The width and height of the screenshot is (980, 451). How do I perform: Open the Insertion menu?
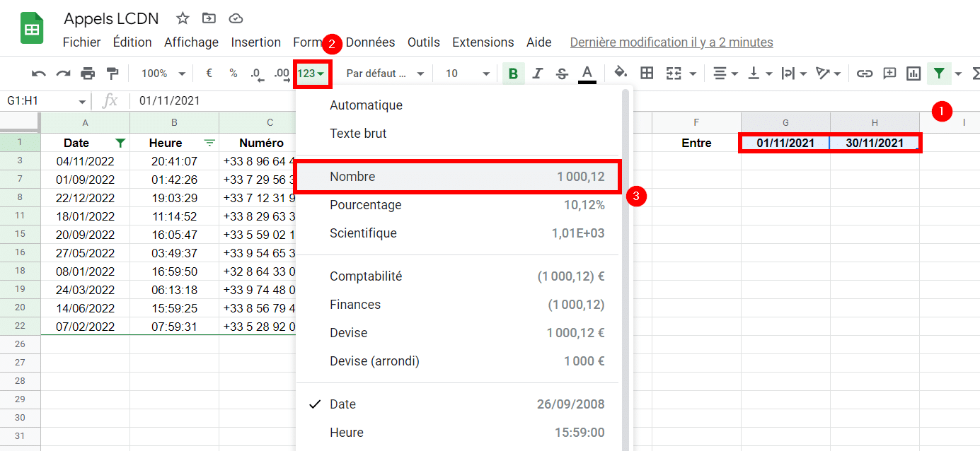tap(255, 42)
